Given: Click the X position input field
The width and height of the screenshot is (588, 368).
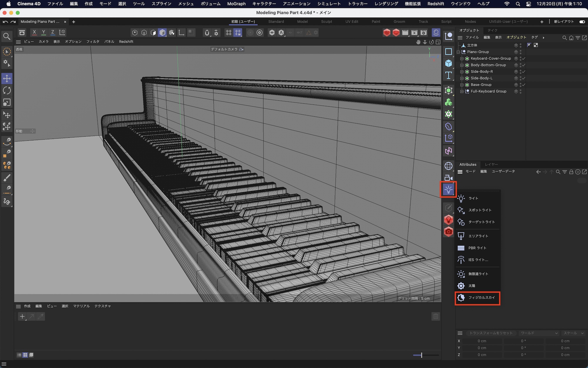Looking at the screenshot, I should coord(482,341).
